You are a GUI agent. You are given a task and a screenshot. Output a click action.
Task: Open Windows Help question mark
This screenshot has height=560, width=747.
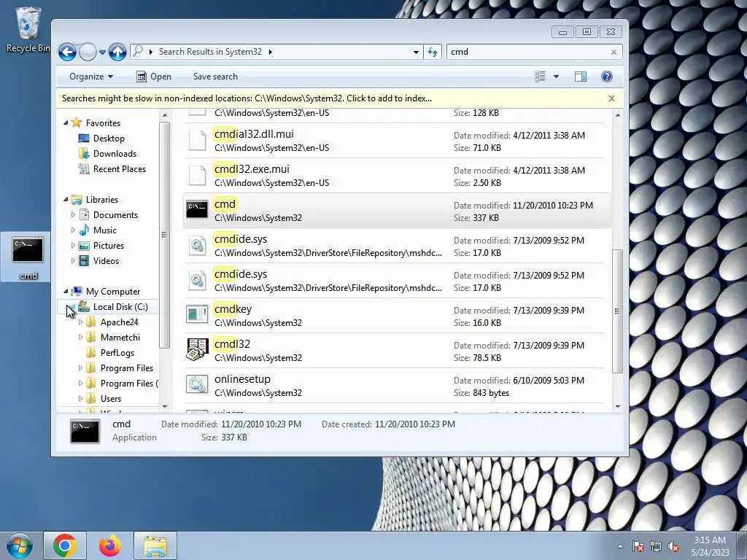tap(606, 77)
